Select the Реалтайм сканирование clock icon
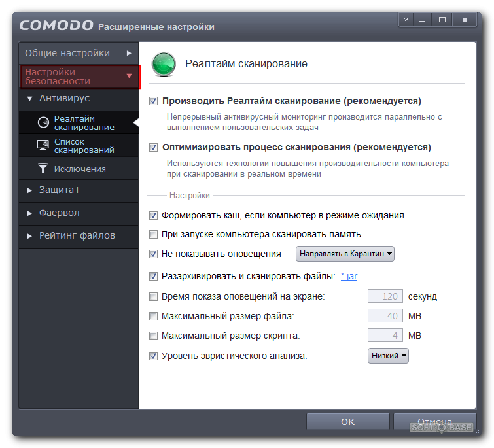The width and height of the screenshot is (494, 448). [43, 122]
